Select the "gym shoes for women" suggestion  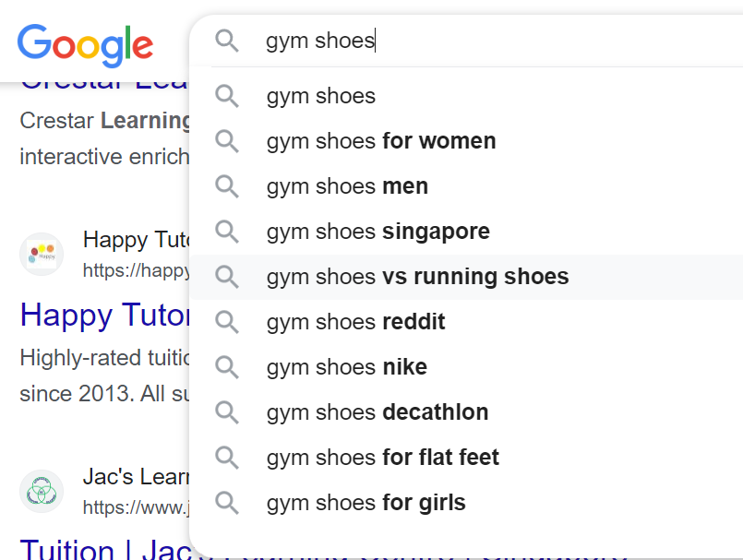(x=381, y=141)
